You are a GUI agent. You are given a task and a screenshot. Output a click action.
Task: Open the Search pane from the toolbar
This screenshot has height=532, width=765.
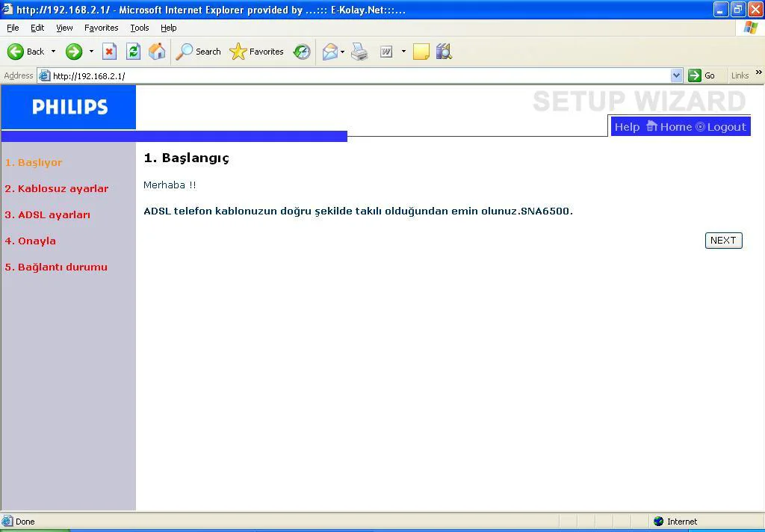pyautogui.click(x=198, y=52)
